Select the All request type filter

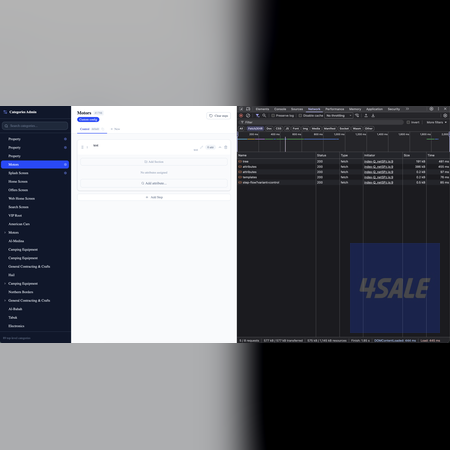coord(241,128)
